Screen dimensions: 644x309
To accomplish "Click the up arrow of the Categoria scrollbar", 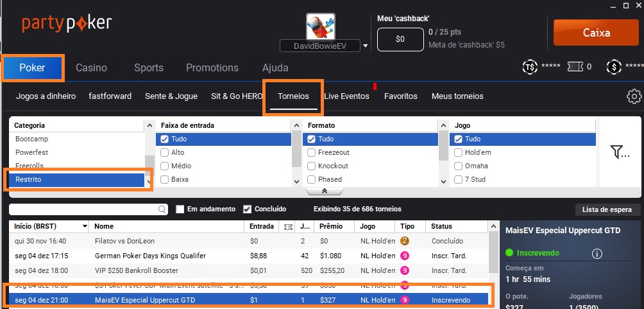I will 149,125.
